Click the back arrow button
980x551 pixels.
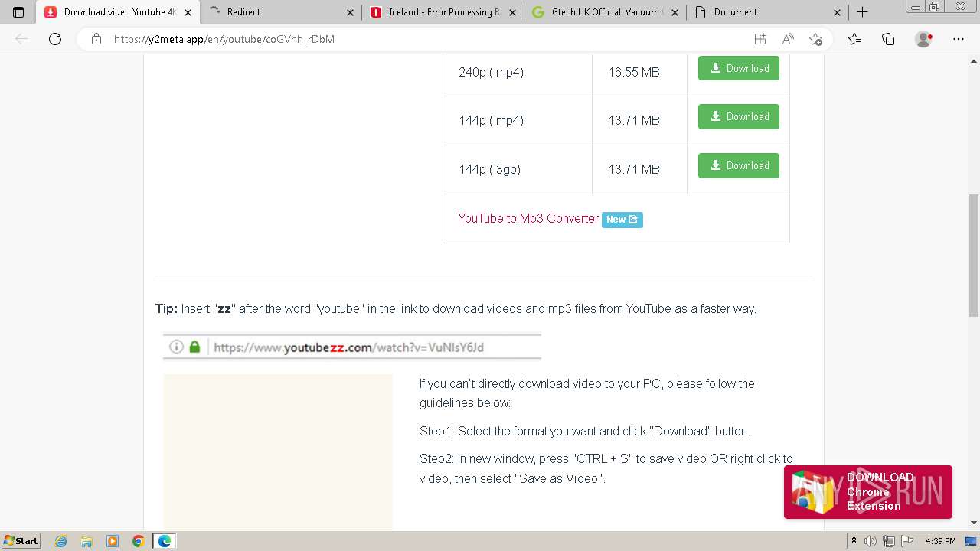(21, 39)
